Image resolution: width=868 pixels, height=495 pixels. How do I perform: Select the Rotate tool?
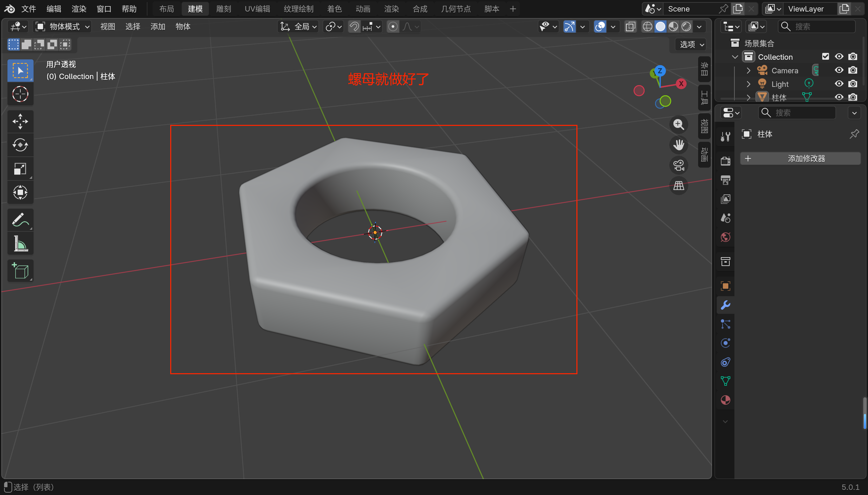[x=20, y=145]
